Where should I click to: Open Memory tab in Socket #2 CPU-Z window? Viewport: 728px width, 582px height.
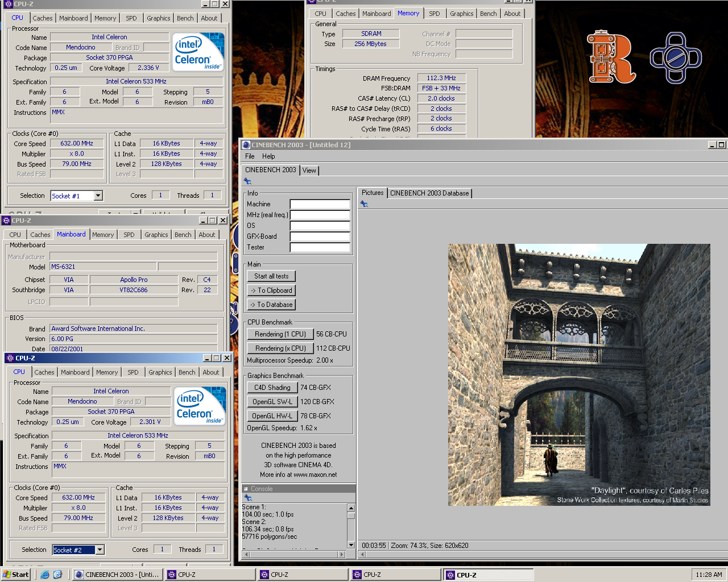107,372
